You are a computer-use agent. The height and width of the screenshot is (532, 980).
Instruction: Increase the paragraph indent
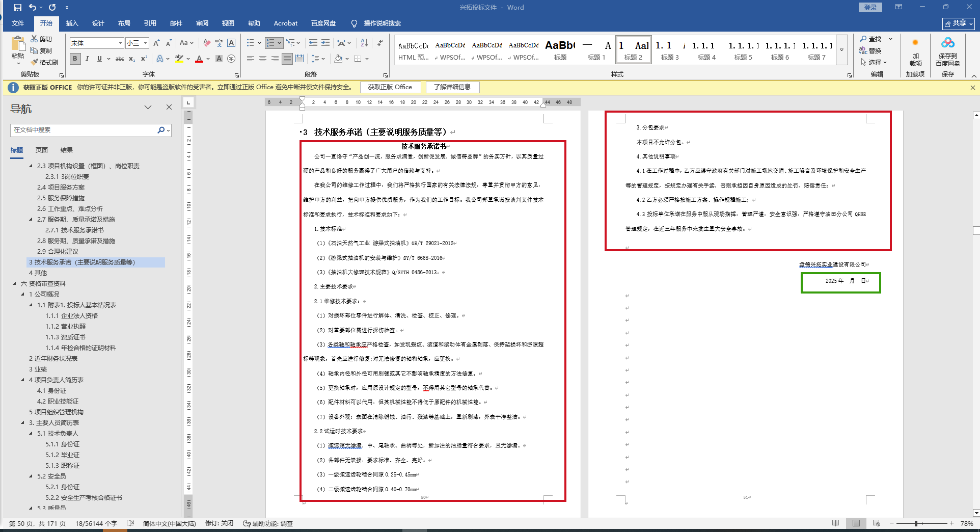click(325, 43)
